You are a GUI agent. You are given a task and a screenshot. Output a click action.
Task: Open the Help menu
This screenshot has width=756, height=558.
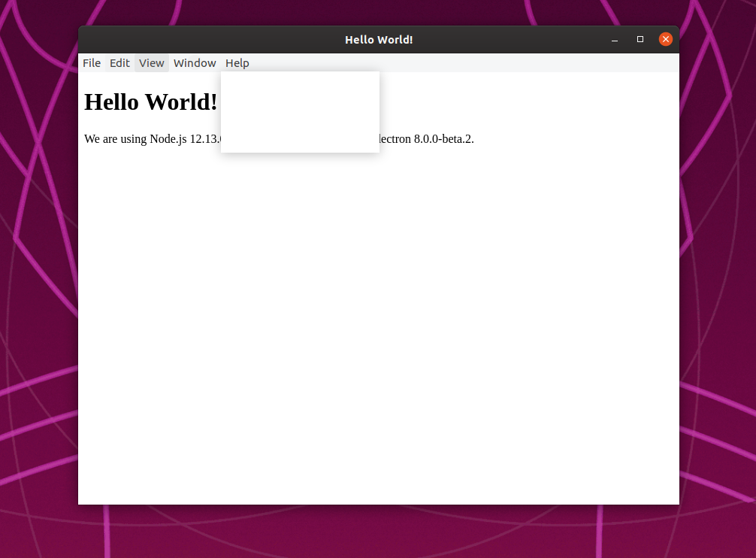(x=237, y=63)
